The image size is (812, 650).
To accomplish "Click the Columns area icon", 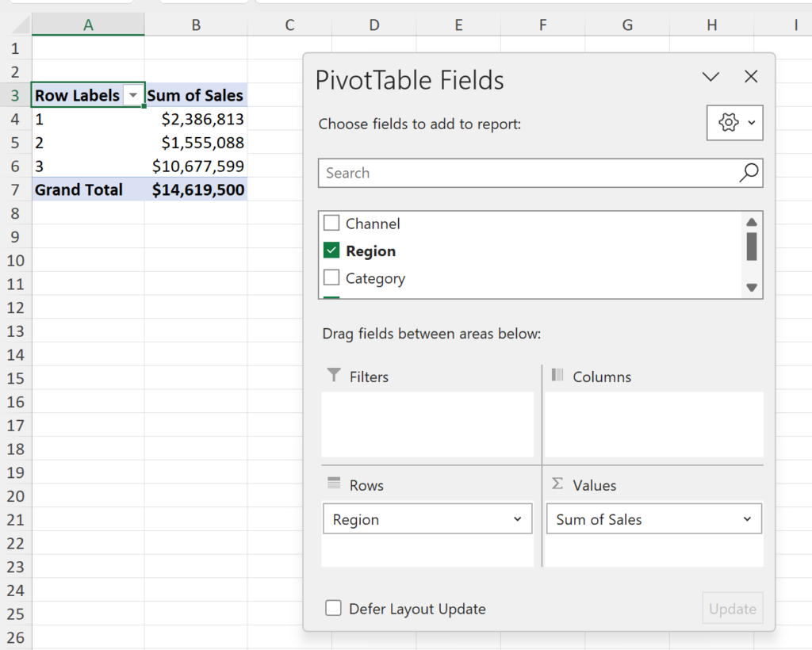I will [x=557, y=375].
